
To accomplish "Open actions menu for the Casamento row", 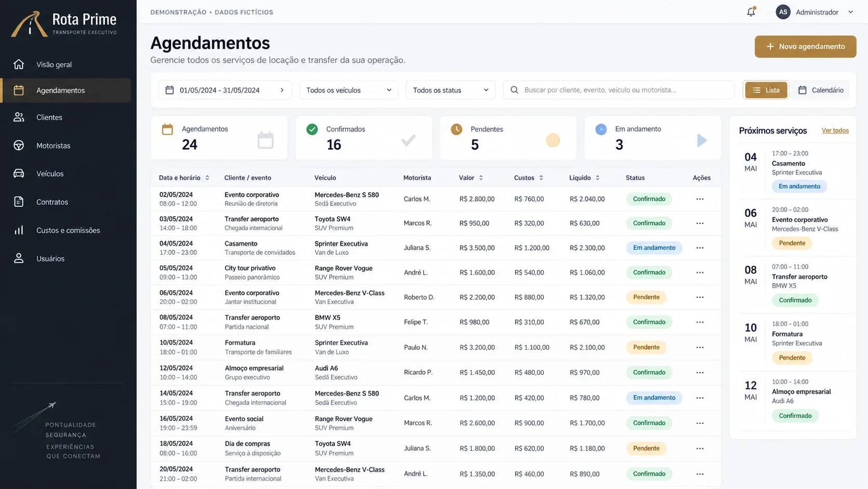I will click(x=700, y=248).
